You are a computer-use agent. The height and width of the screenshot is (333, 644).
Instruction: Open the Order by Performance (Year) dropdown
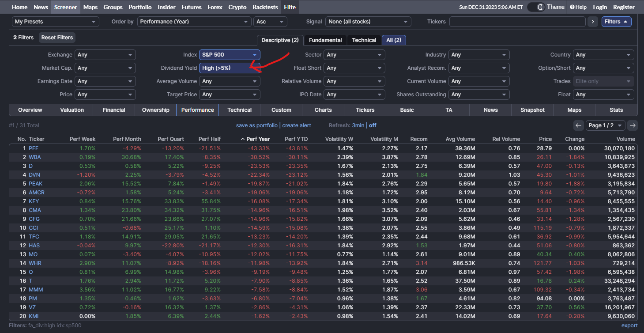(194, 22)
